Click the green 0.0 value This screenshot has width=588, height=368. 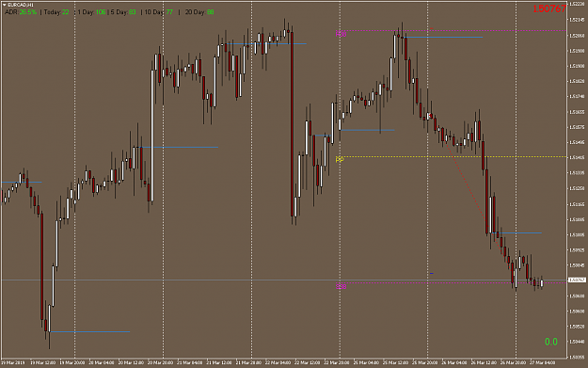point(551,342)
